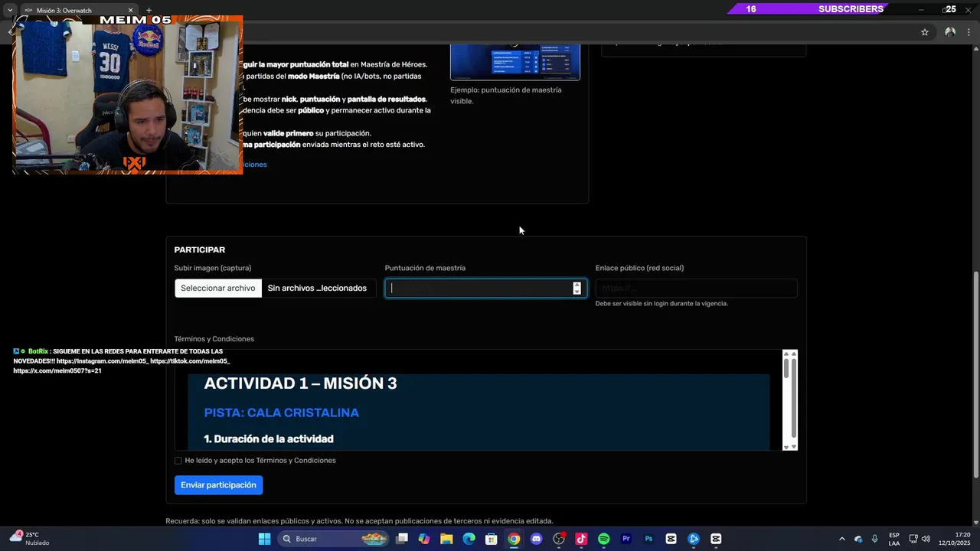Click the Enlace público URL field
Image resolution: width=980 pixels, height=551 pixels.
pyautogui.click(x=696, y=288)
